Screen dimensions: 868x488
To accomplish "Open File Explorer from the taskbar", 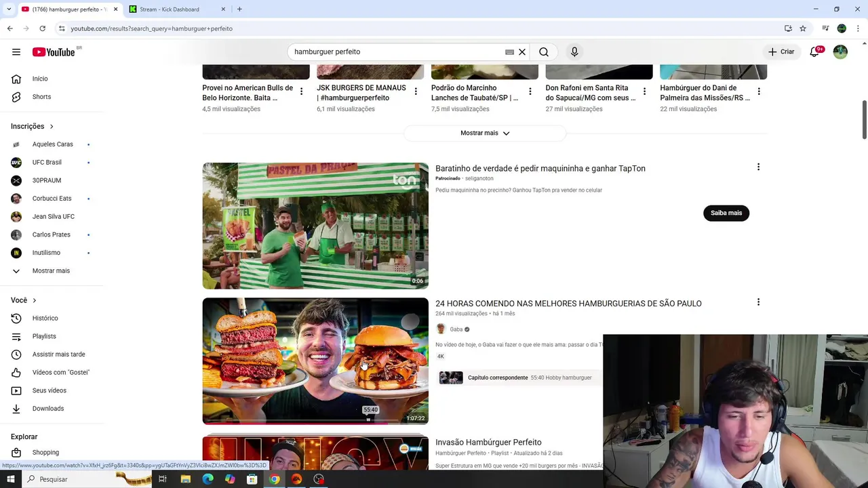I will [185, 479].
